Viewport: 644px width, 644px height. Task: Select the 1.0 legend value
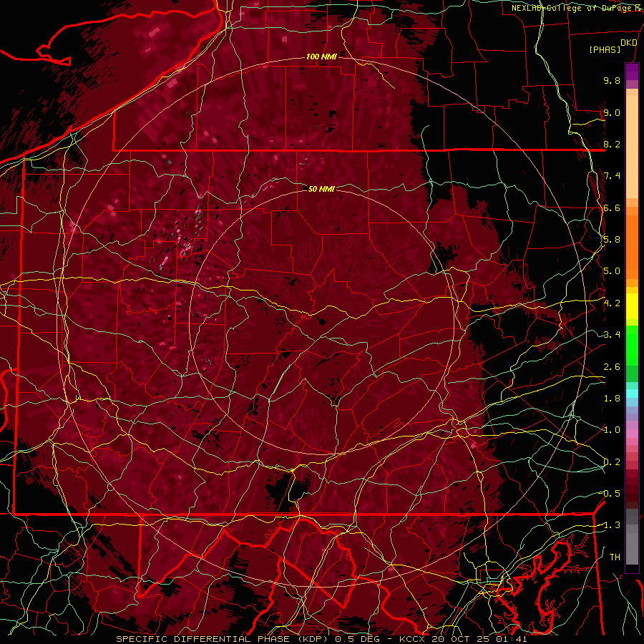(612, 430)
